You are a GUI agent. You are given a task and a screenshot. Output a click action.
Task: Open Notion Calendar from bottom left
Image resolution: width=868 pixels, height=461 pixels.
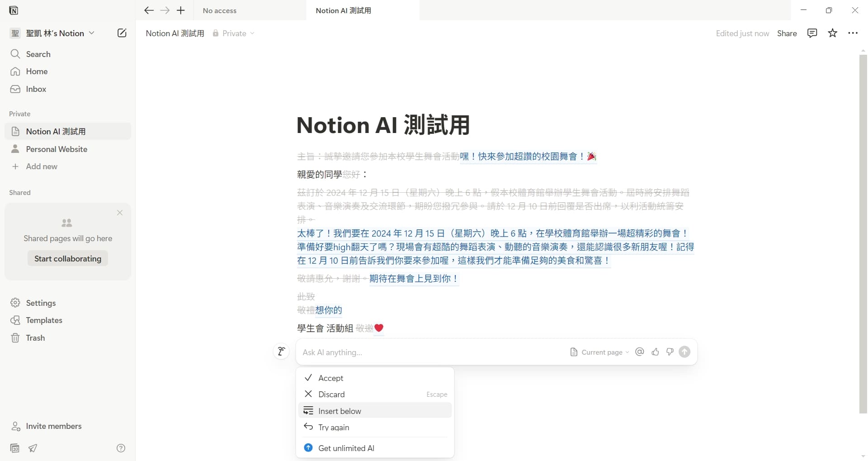click(14, 448)
